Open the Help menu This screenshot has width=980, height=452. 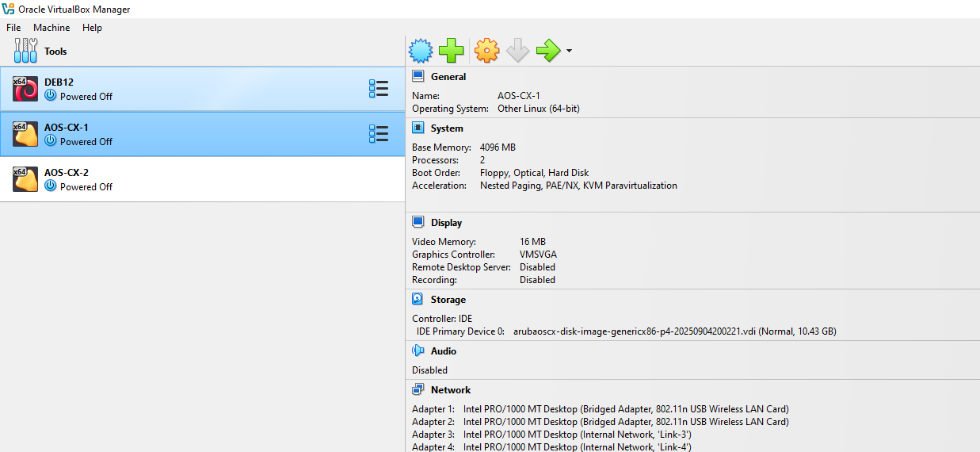pyautogui.click(x=92, y=28)
